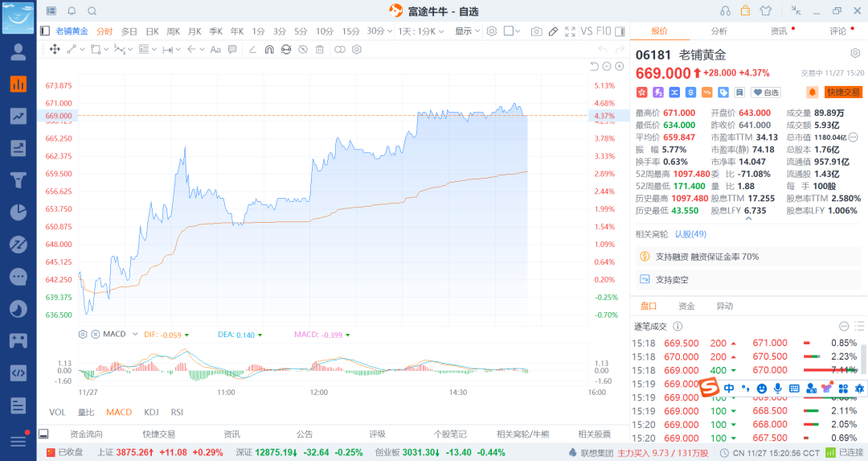This screenshot has height=461, width=868.
Task: Hide drawings with eye-slash icon
Action: (x=303, y=49)
